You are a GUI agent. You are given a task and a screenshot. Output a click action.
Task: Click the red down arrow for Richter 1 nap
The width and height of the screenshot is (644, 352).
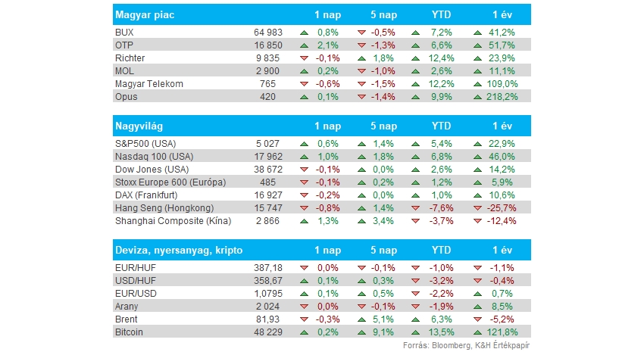304,58
